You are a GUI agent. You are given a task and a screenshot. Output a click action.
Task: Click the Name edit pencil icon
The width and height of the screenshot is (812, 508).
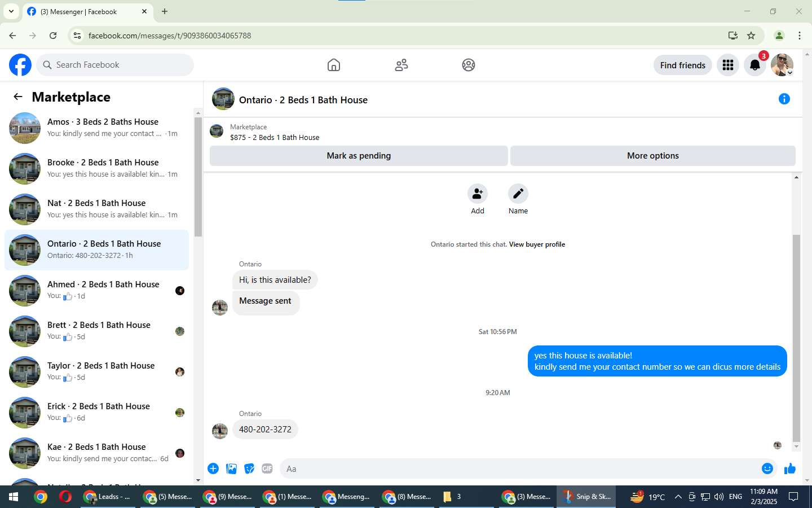[x=518, y=194]
